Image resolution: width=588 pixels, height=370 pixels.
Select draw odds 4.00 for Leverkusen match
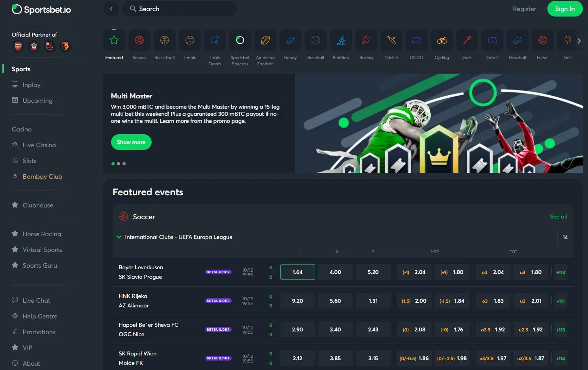pyautogui.click(x=335, y=272)
